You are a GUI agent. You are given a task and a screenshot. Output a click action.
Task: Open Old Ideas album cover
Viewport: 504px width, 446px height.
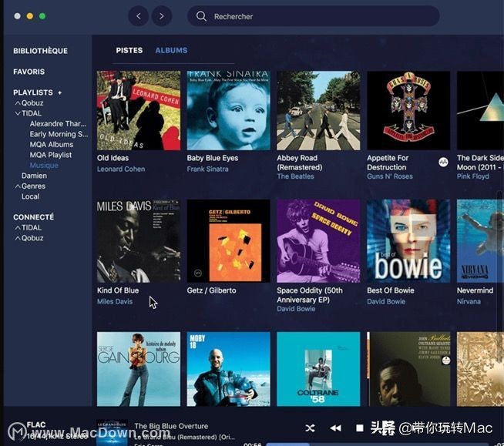click(x=139, y=110)
